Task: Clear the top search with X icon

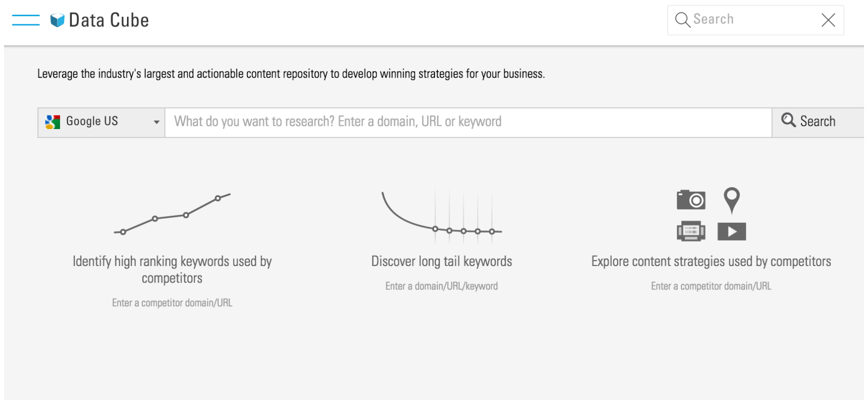Action: pos(828,20)
